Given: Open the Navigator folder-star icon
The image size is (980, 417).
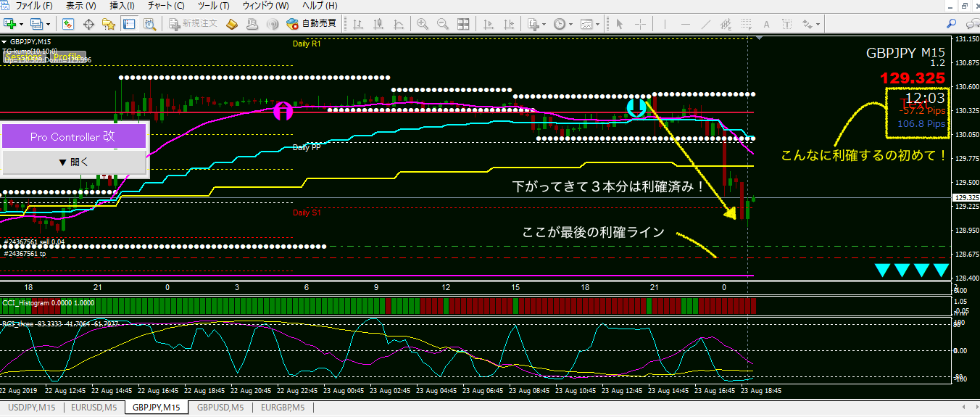Looking at the screenshot, I should [109, 23].
